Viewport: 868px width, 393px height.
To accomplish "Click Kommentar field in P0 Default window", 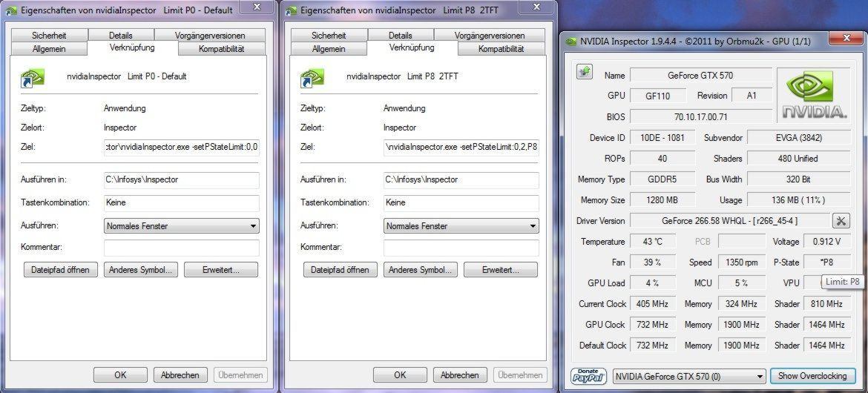I will [182, 248].
